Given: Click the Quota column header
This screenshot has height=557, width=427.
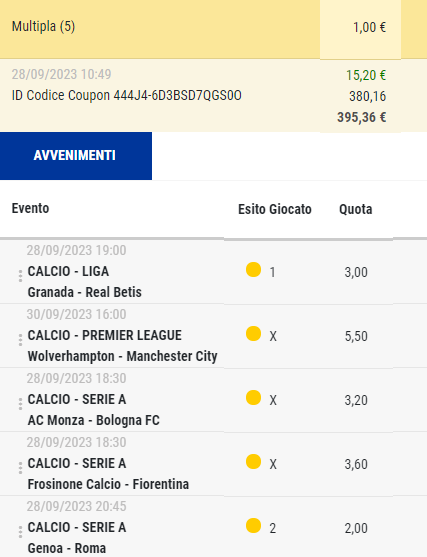Looking at the screenshot, I should pyautogui.click(x=356, y=209).
